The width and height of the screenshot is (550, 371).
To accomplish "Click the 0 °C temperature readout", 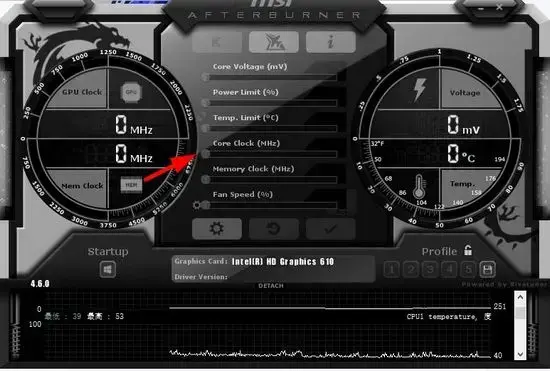I will coord(461,154).
